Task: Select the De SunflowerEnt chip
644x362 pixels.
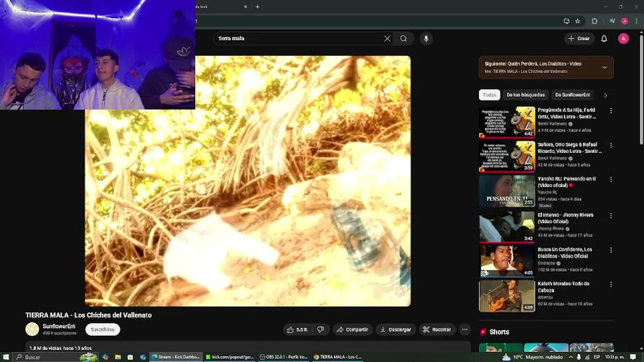Action: [573, 95]
